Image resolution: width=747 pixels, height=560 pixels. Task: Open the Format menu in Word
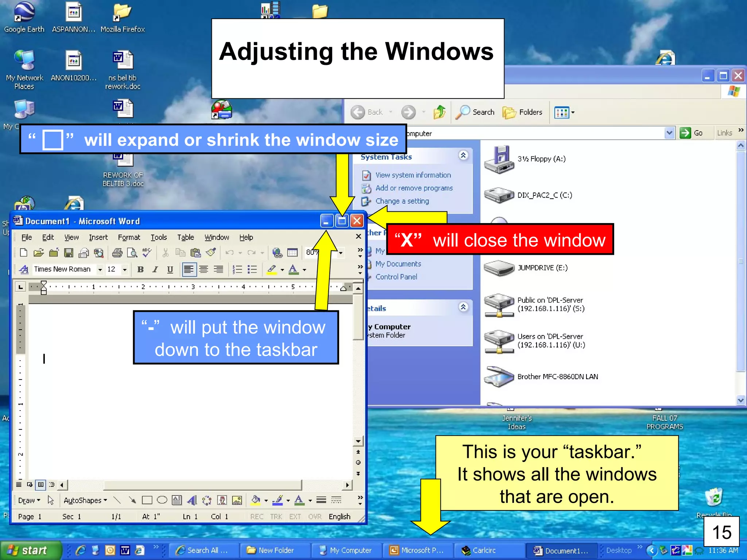pyautogui.click(x=129, y=237)
